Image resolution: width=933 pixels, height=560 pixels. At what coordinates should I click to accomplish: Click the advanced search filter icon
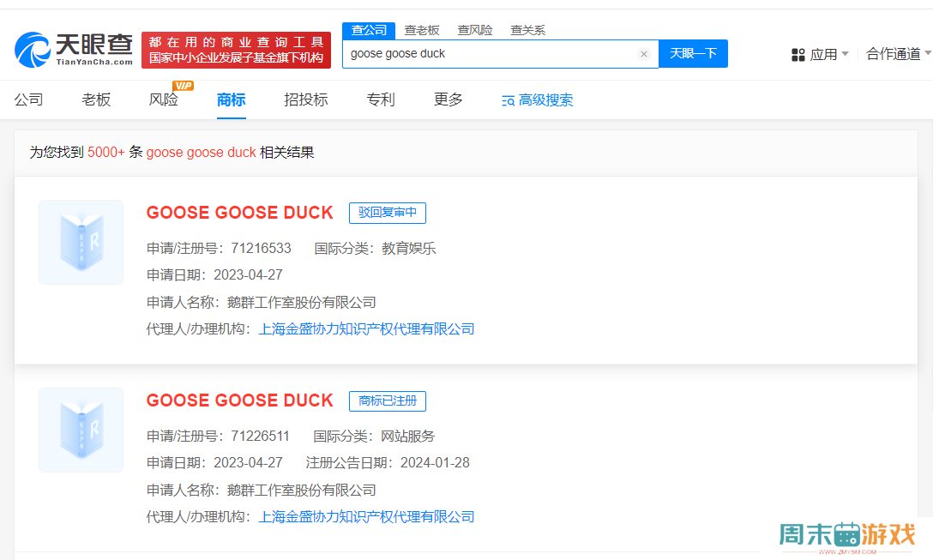coord(508,100)
